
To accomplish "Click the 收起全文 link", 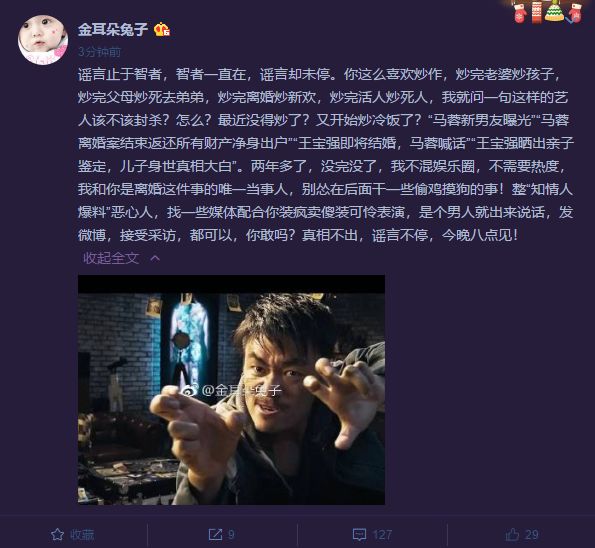I will [x=111, y=258].
